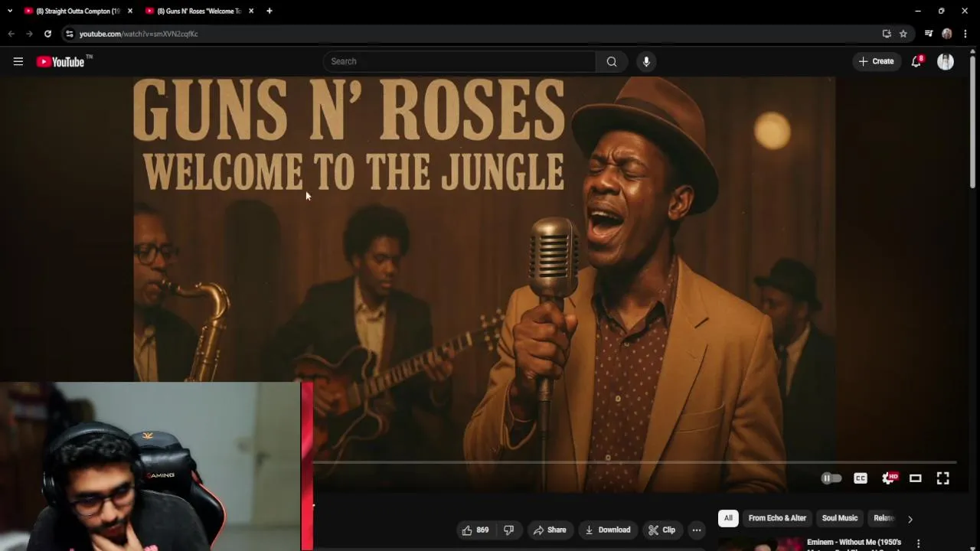Go back in browser history
Viewport: 980px width, 551px height.
11,34
